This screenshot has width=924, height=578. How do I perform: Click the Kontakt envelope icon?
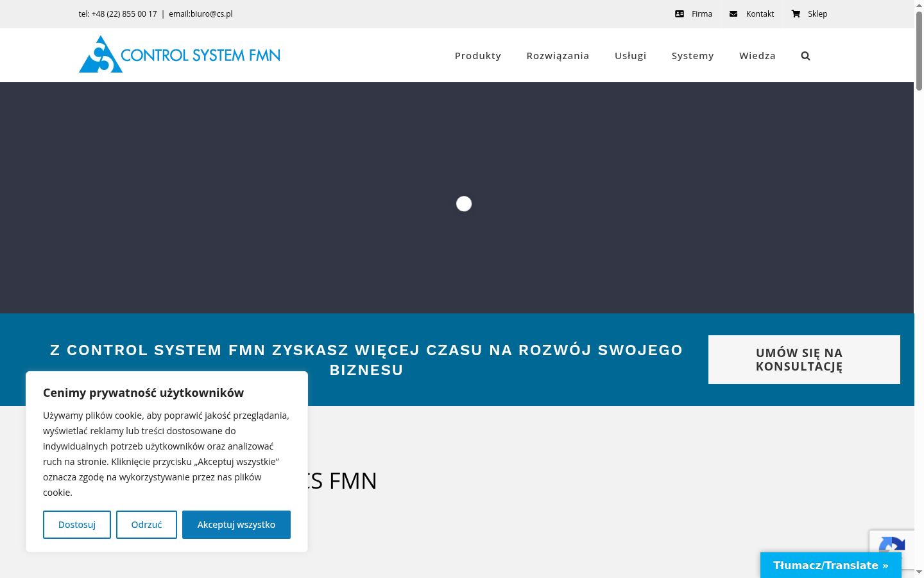tap(733, 13)
